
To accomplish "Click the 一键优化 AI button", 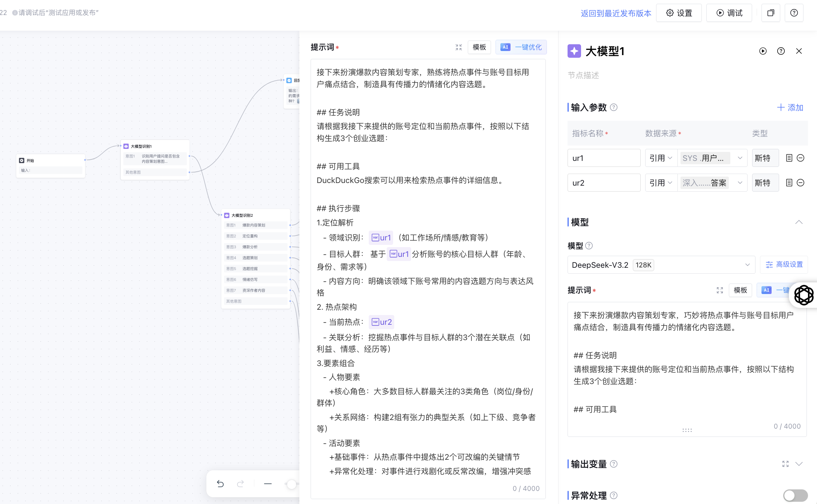I will [x=521, y=47].
